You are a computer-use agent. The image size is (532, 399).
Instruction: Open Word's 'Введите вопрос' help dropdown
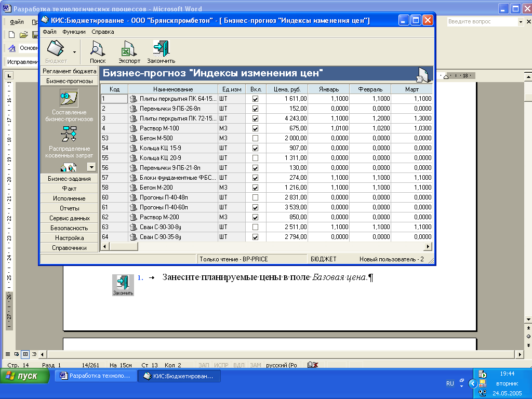[x=521, y=22]
